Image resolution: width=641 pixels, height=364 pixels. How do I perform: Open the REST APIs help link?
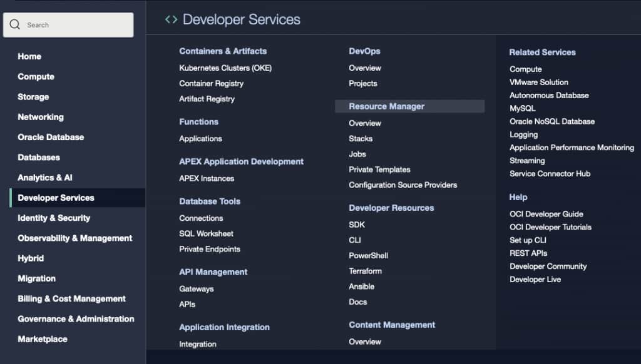[x=528, y=253]
